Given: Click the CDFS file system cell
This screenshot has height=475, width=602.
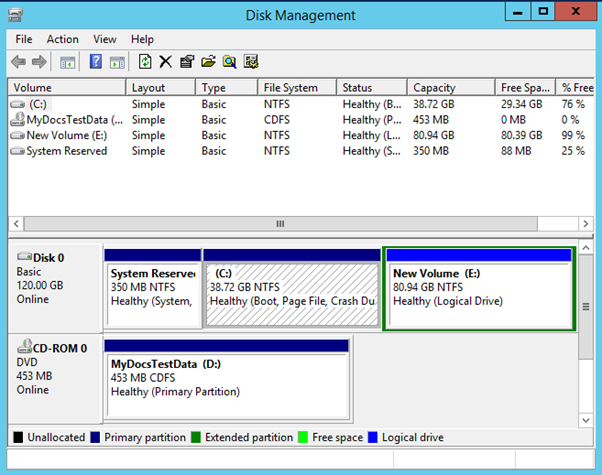Looking at the screenshot, I should click(276, 120).
